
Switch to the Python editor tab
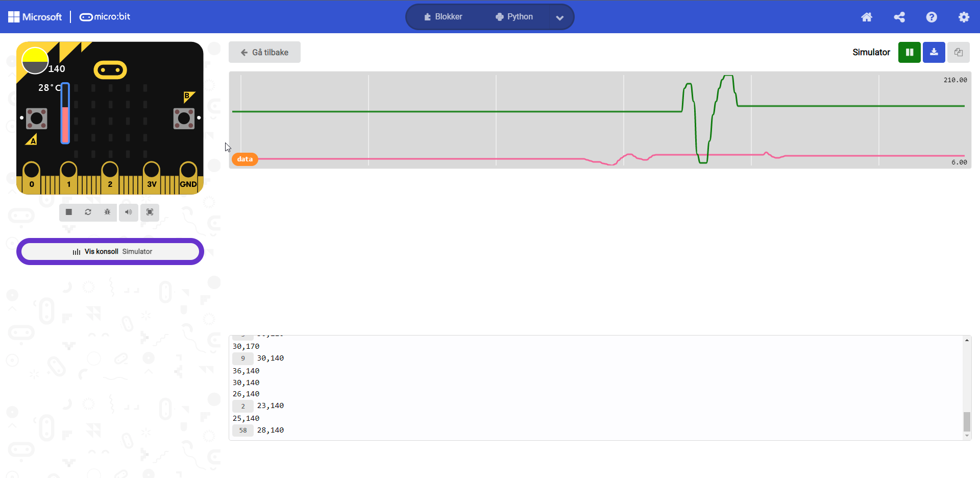tap(514, 17)
